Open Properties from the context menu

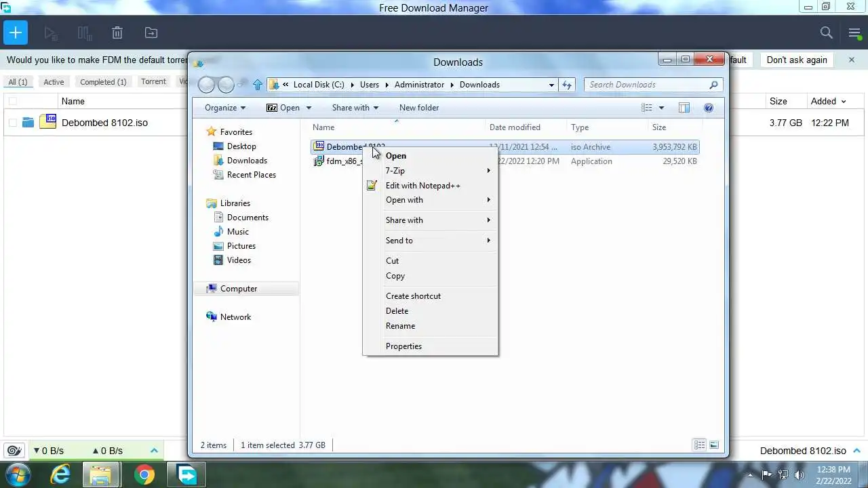coord(430,346)
